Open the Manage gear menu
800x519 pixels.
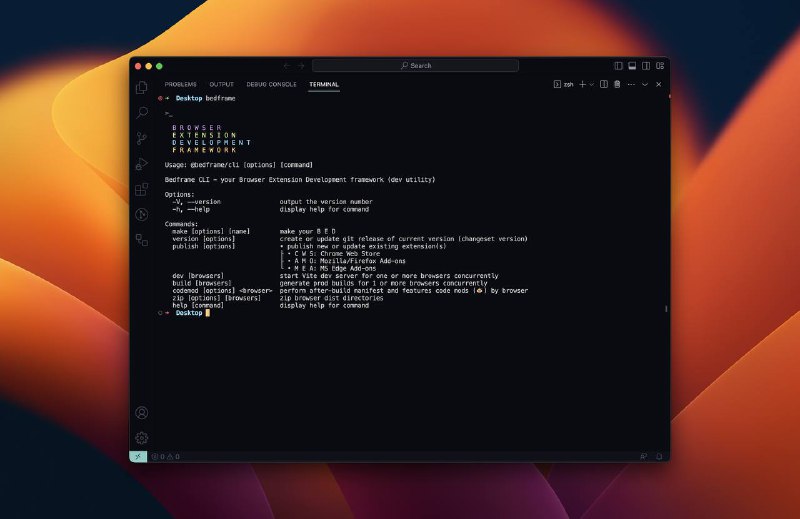[x=142, y=437]
